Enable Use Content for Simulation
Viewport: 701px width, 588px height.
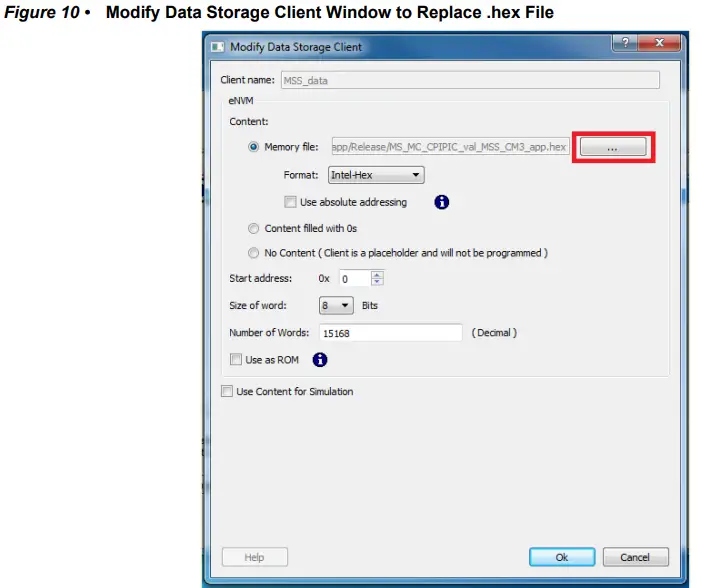[227, 392]
